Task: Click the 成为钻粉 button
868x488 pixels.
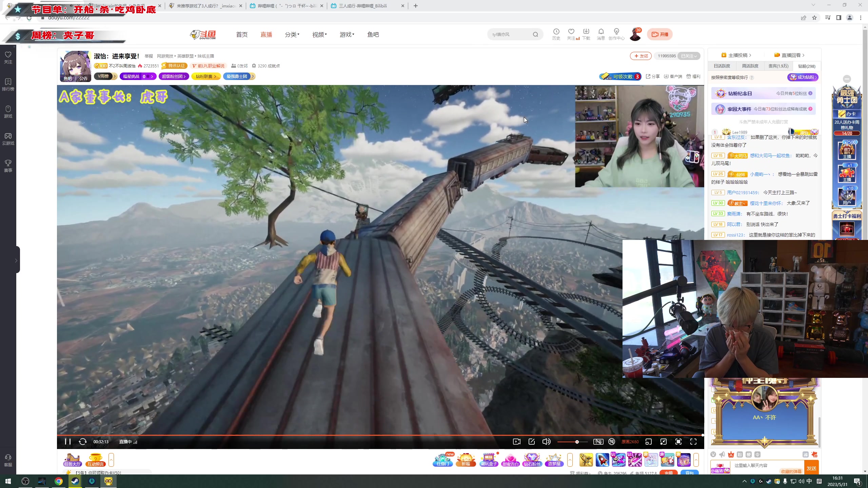Action: [x=803, y=77]
